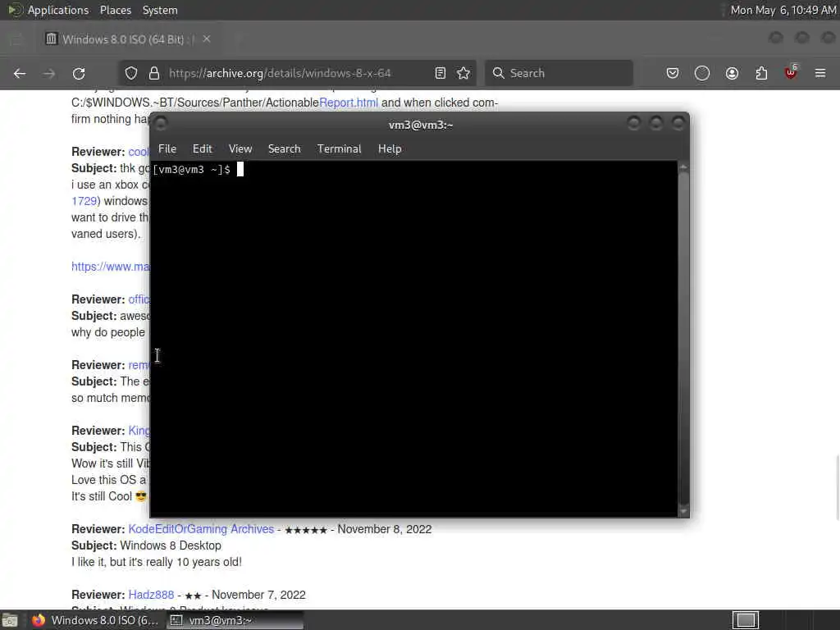Switch to Firefox Windows 8.0 ISO taskbar button

95,620
